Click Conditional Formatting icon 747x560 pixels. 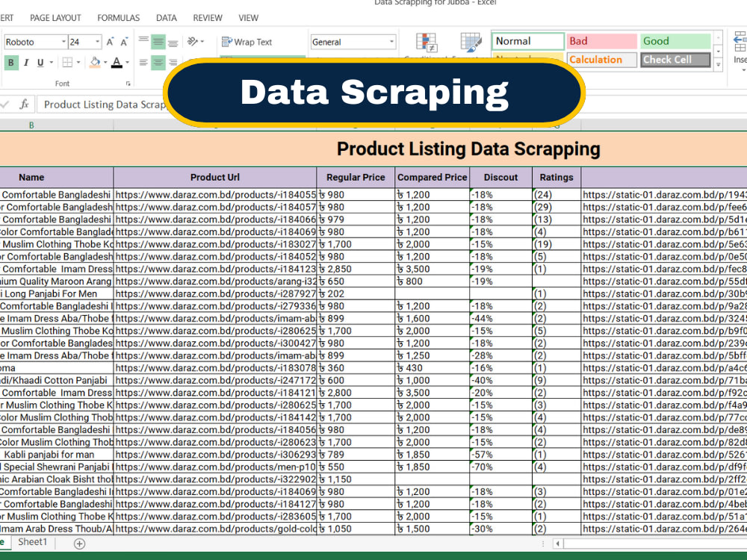click(x=427, y=43)
